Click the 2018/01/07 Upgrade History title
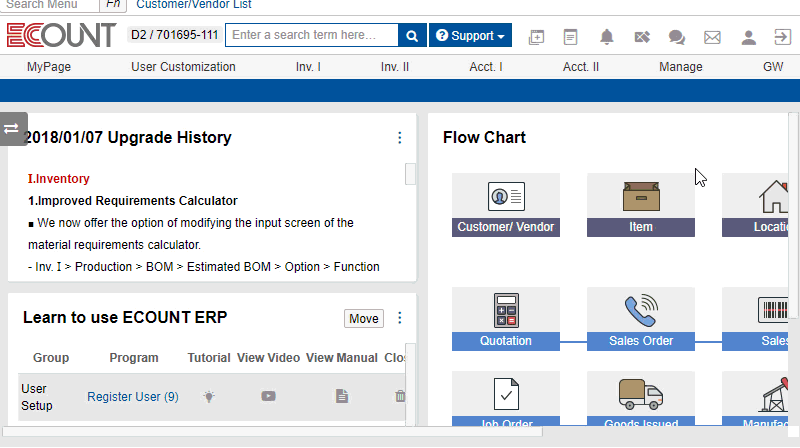This screenshot has height=448, width=800. [128, 137]
